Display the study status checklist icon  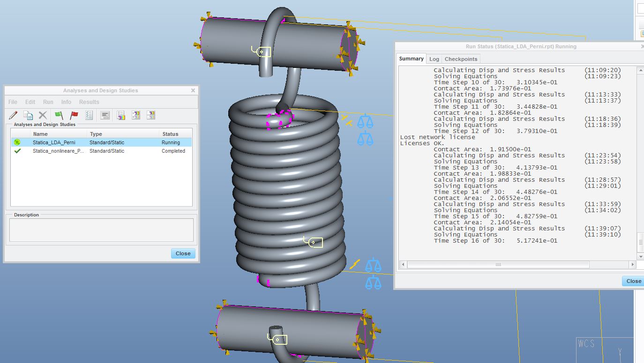point(89,115)
